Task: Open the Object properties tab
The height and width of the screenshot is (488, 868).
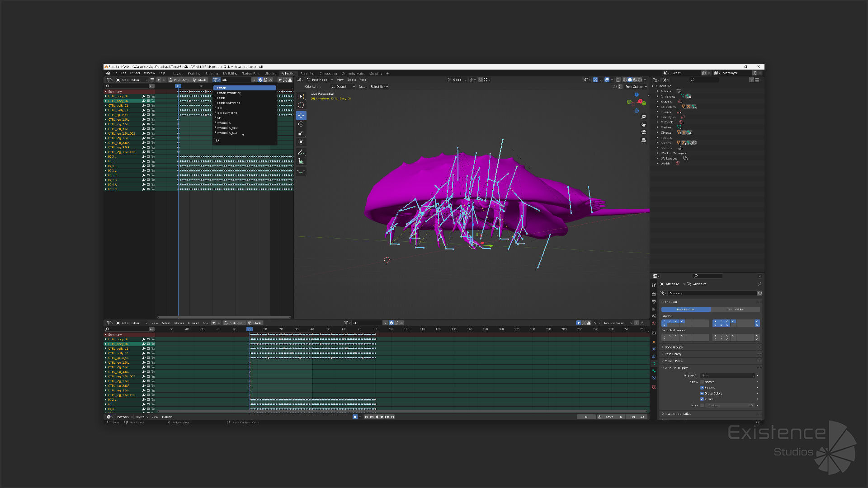Action: pyautogui.click(x=654, y=342)
